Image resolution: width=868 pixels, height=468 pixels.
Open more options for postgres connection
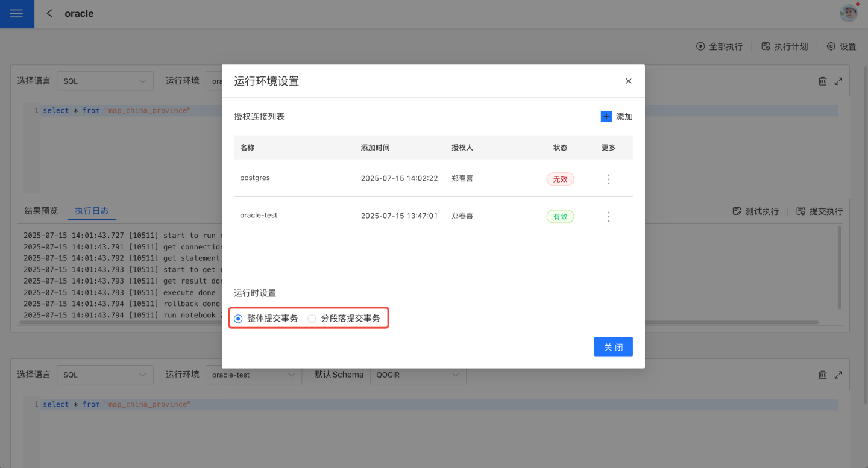(608, 179)
